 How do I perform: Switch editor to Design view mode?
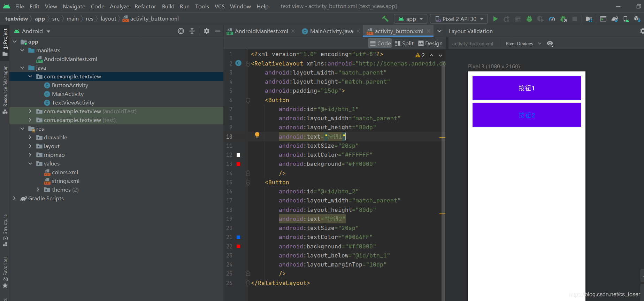point(430,43)
